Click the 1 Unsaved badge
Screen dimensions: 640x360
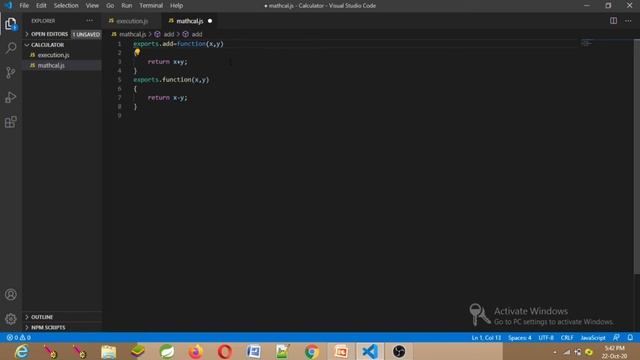(x=86, y=34)
